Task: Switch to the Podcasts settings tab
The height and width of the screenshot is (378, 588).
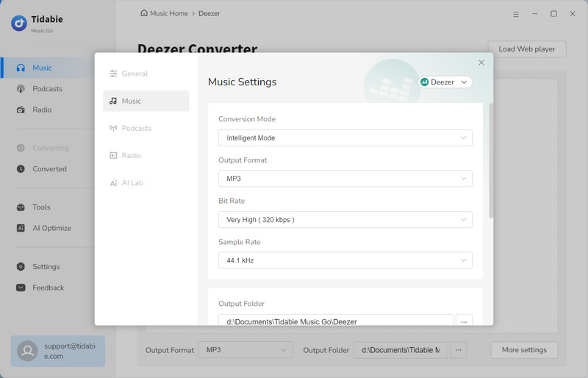Action: (x=146, y=129)
